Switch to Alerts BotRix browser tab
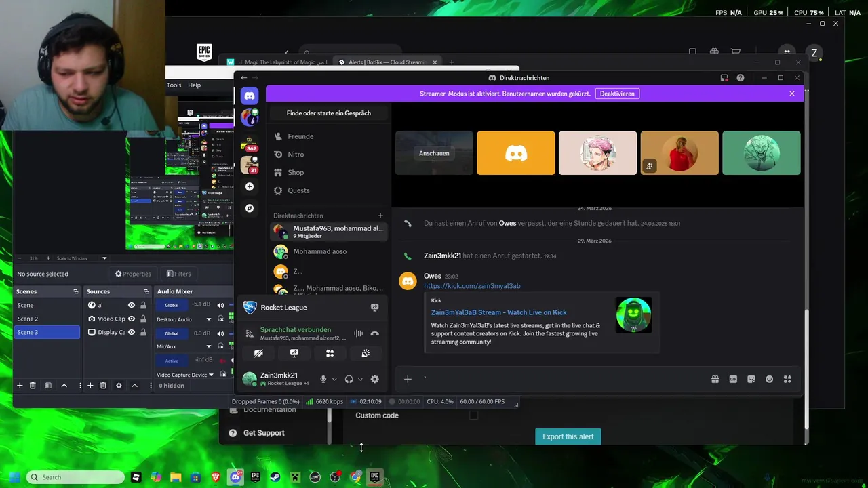The height and width of the screenshot is (488, 868). tap(388, 62)
